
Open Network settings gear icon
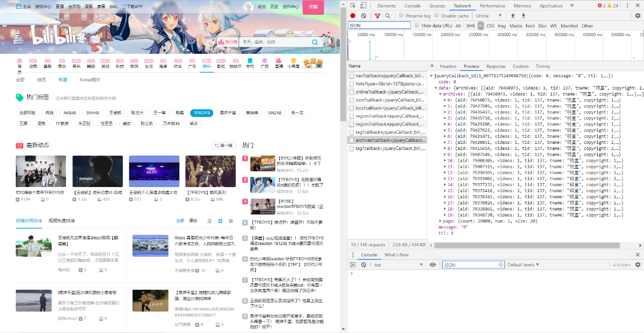point(638,16)
